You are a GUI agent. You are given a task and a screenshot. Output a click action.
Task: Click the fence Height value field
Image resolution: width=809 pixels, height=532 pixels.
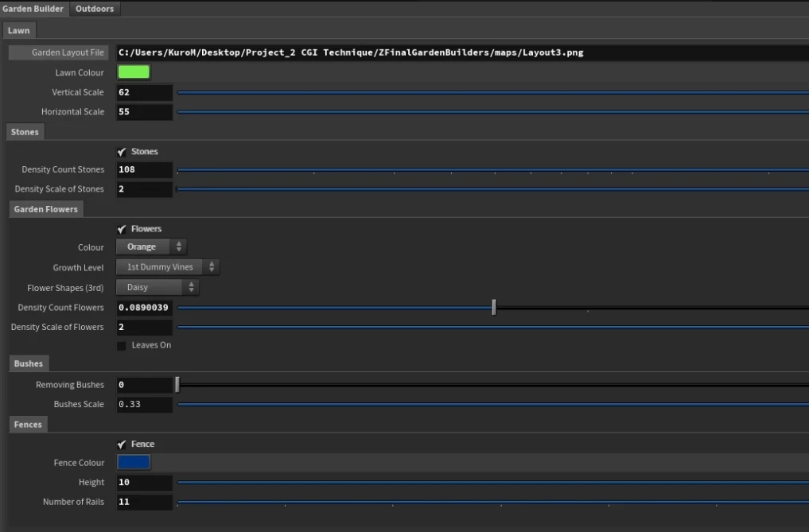point(145,483)
